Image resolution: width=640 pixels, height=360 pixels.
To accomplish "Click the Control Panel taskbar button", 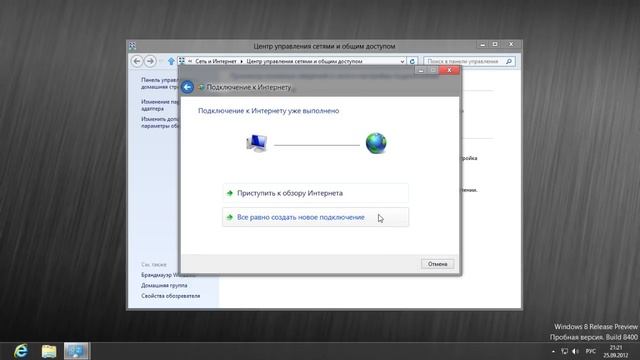I will tap(76, 351).
